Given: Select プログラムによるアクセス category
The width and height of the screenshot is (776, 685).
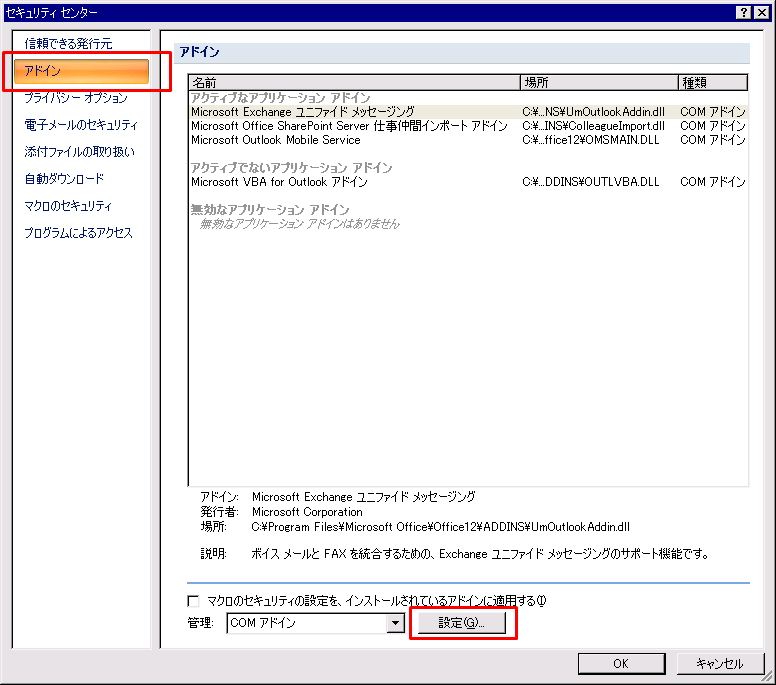Looking at the screenshot, I should click(x=78, y=233).
